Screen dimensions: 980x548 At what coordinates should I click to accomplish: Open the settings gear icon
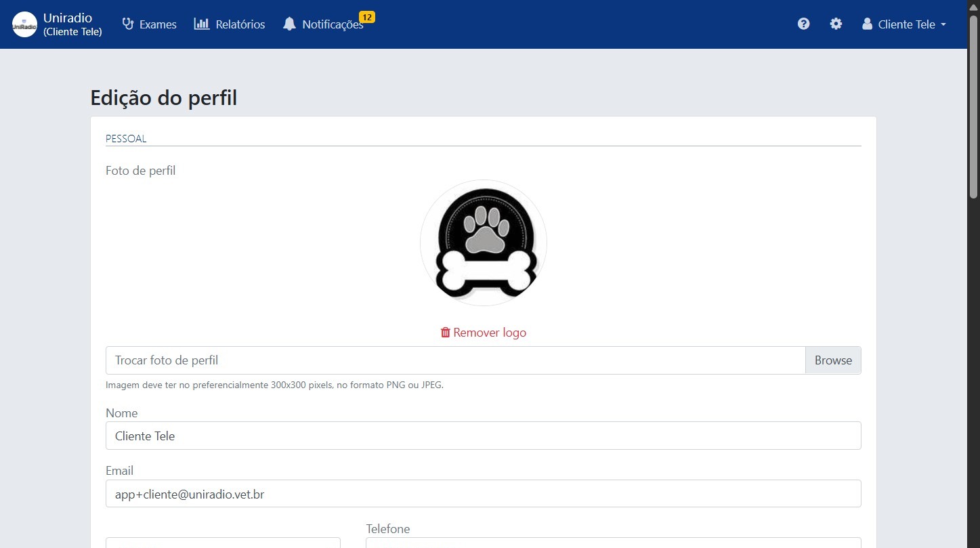[836, 24]
